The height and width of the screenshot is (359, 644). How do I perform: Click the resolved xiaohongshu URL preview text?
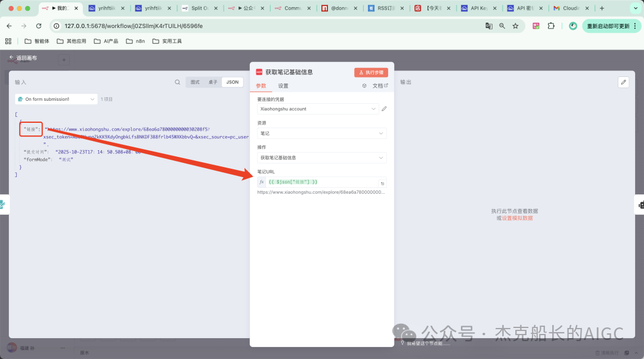321,192
